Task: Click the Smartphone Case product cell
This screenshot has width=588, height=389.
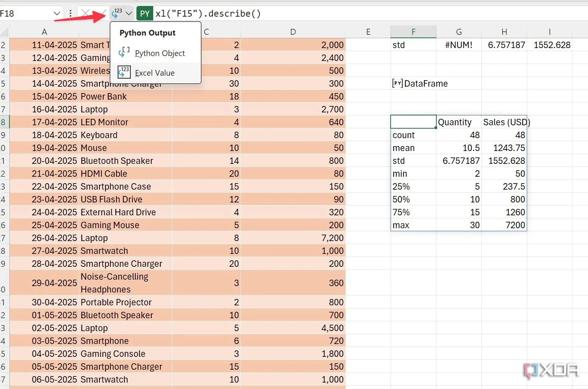Action: click(x=126, y=186)
